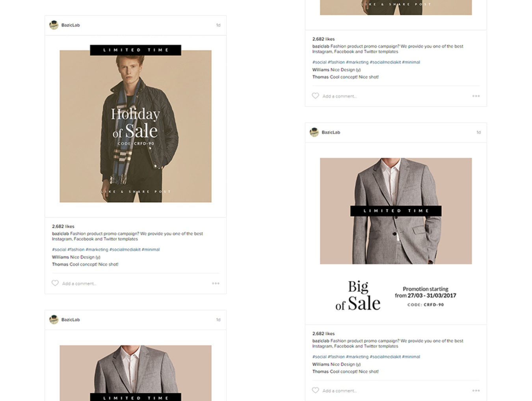Image resolution: width=532 pixels, height=401 pixels.
Task: Focus comment field under Big of Sale post
Action: click(339, 391)
